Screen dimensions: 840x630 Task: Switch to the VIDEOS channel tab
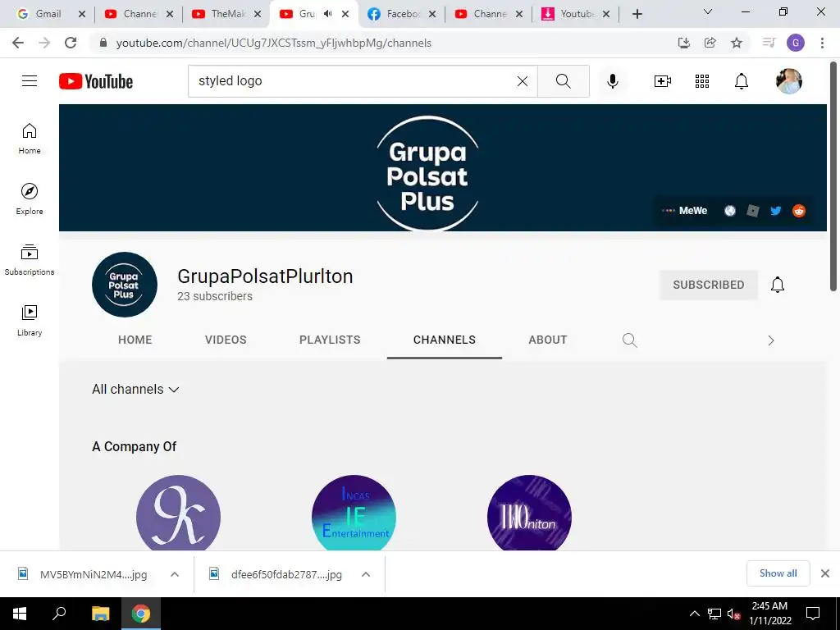pyautogui.click(x=226, y=340)
